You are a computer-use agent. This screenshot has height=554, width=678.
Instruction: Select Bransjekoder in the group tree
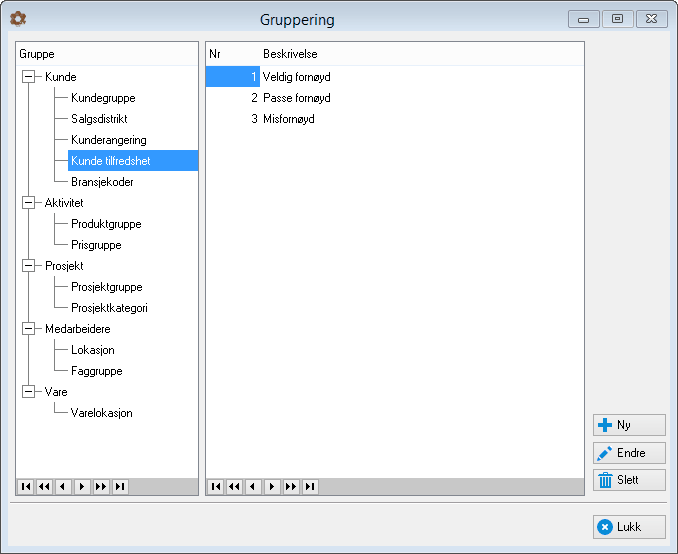(x=102, y=182)
